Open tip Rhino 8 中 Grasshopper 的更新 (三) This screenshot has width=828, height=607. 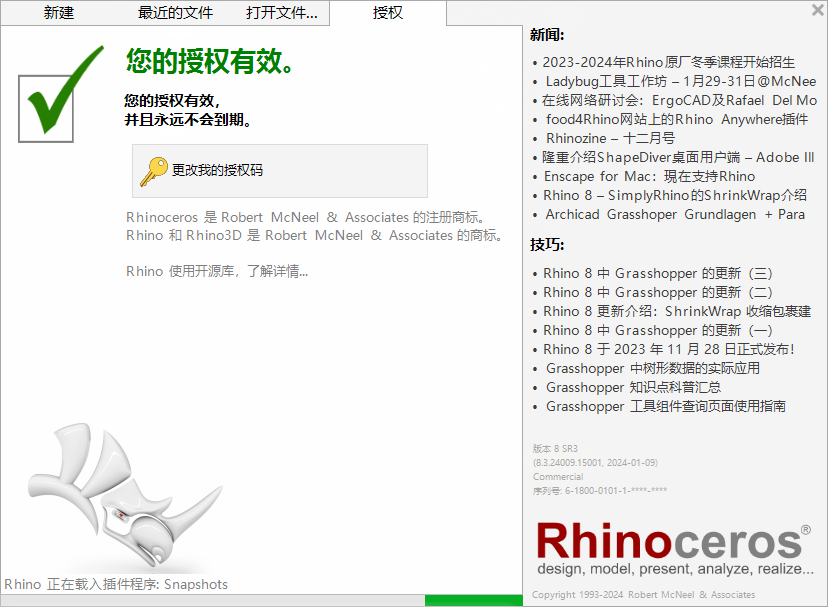pyautogui.click(x=657, y=274)
